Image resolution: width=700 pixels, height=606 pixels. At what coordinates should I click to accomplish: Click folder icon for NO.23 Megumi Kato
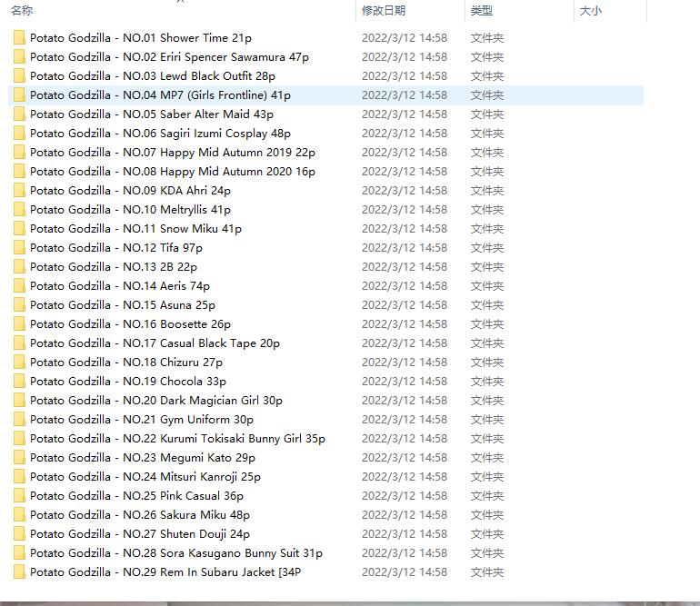click(19, 457)
